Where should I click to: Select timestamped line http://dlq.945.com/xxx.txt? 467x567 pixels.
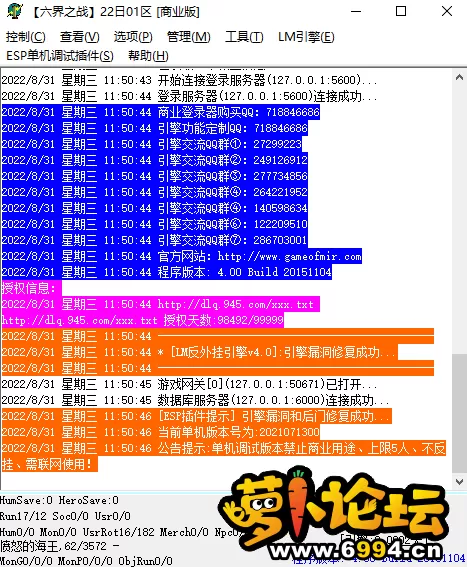[x=161, y=304]
